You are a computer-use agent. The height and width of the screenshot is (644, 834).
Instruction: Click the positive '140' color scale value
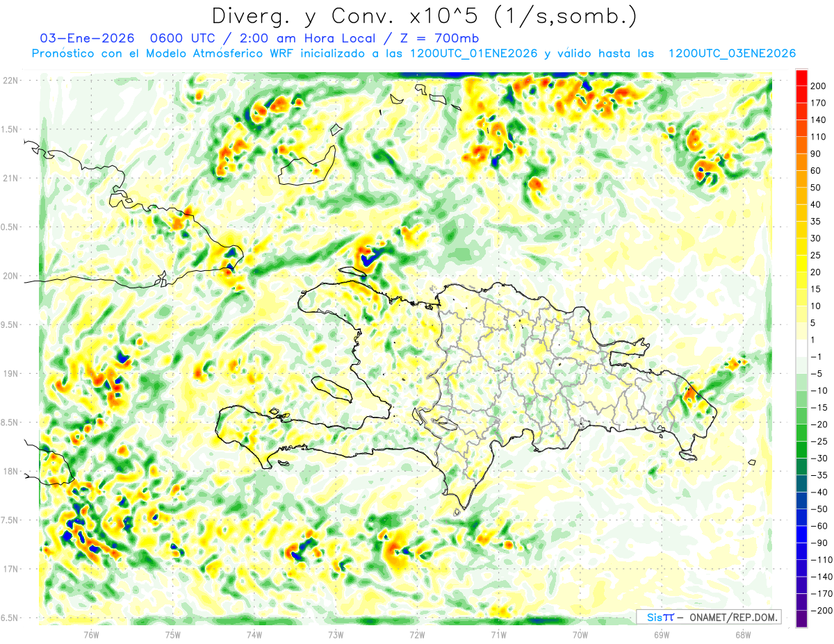pyautogui.click(x=819, y=120)
